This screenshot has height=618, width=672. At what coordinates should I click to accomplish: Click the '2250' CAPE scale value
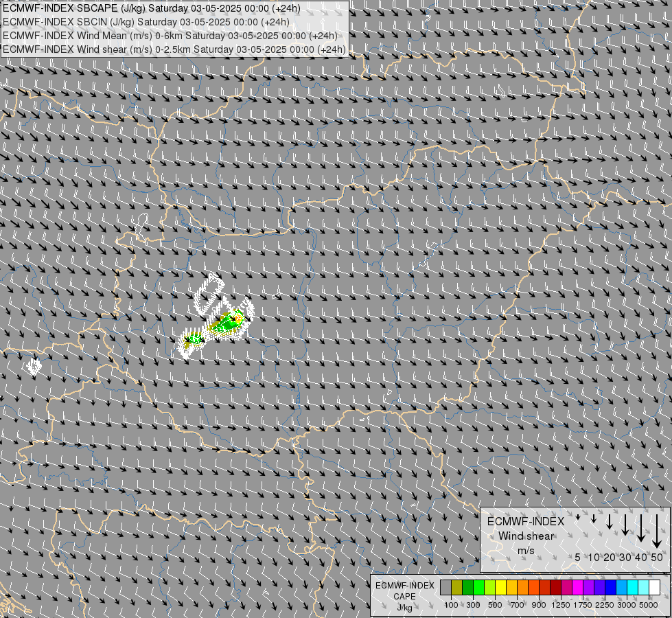pyautogui.click(x=605, y=605)
